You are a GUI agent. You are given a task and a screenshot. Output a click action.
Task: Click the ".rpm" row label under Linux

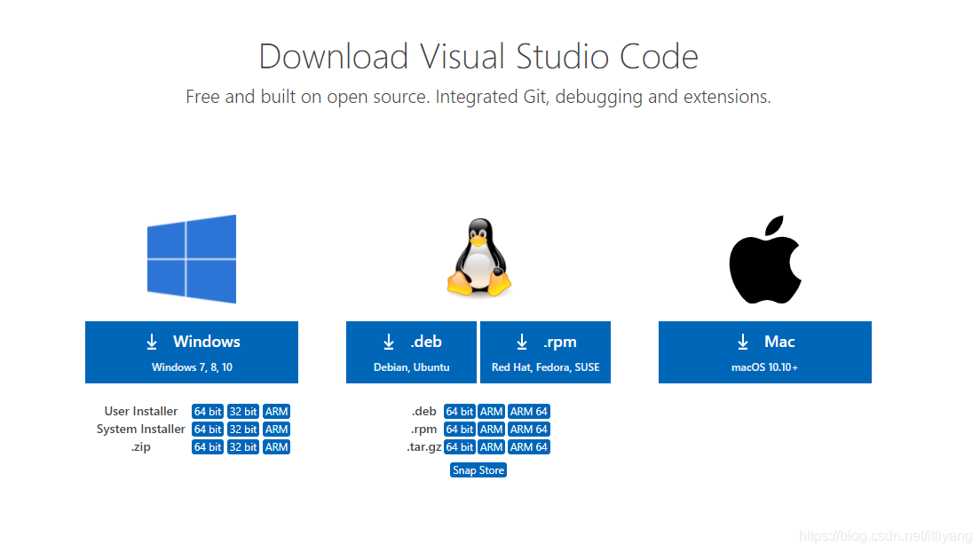pyautogui.click(x=423, y=429)
